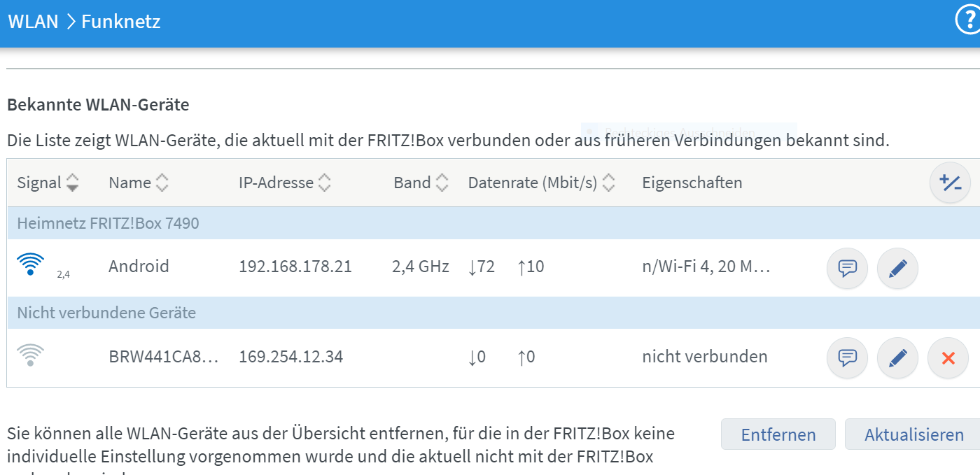Go to WLAN in the breadcrumb
Image resolution: width=980 pixels, height=475 pixels.
coord(33,22)
